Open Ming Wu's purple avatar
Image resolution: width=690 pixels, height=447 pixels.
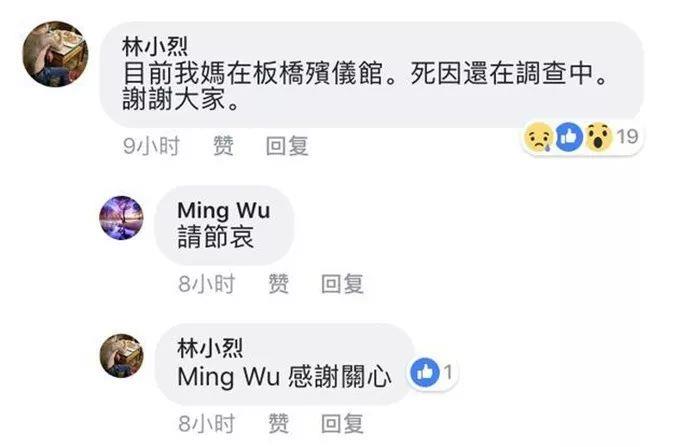pyautogui.click(x=121, y=218)
